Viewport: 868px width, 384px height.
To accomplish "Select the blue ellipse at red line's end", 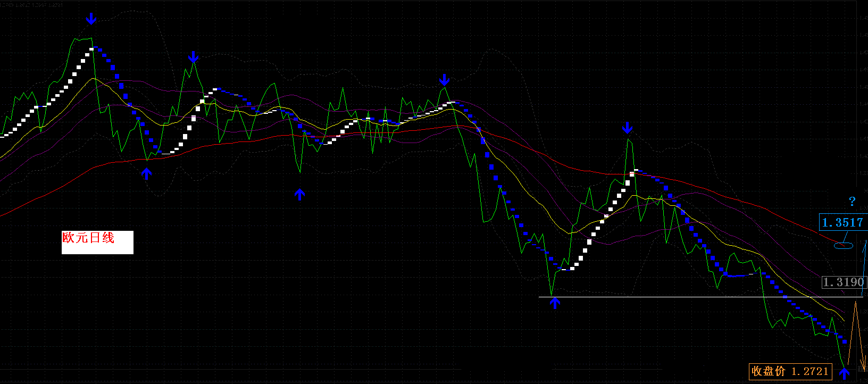I will pyautogui.click(x=844, y=246).
